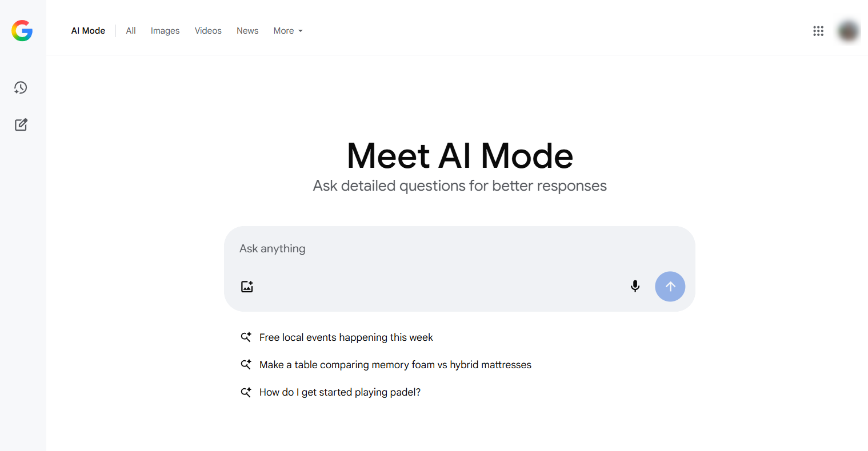
Task: Select the AI Mode tab
Action: (x=88, y=31)
